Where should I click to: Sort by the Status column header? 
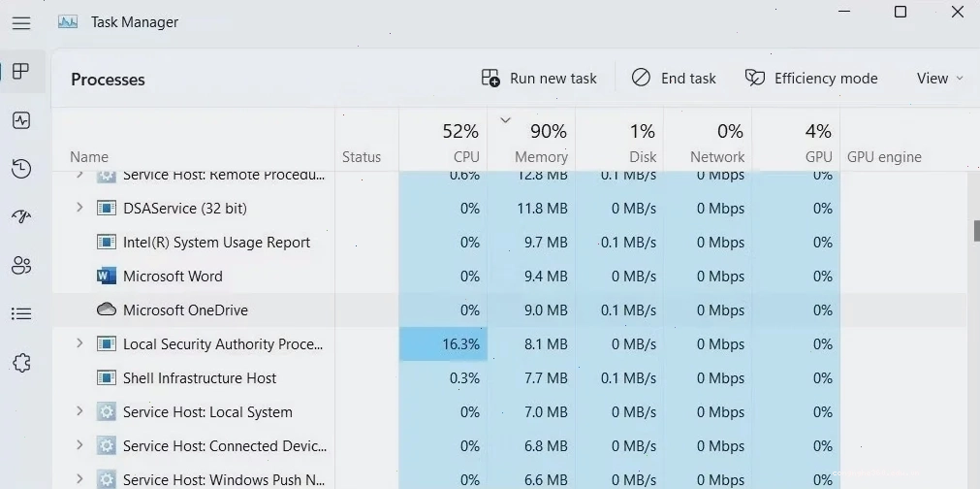coord(366,140)
